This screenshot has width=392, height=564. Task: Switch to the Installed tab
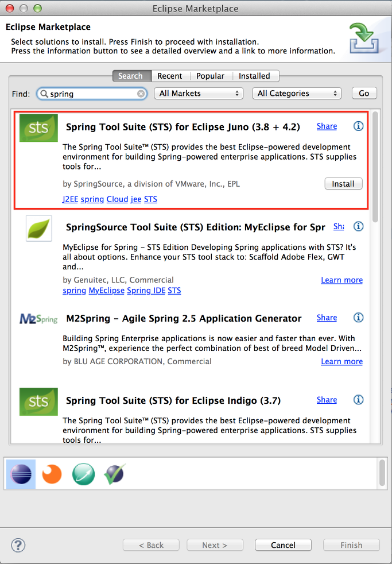[x=254, y=76]
